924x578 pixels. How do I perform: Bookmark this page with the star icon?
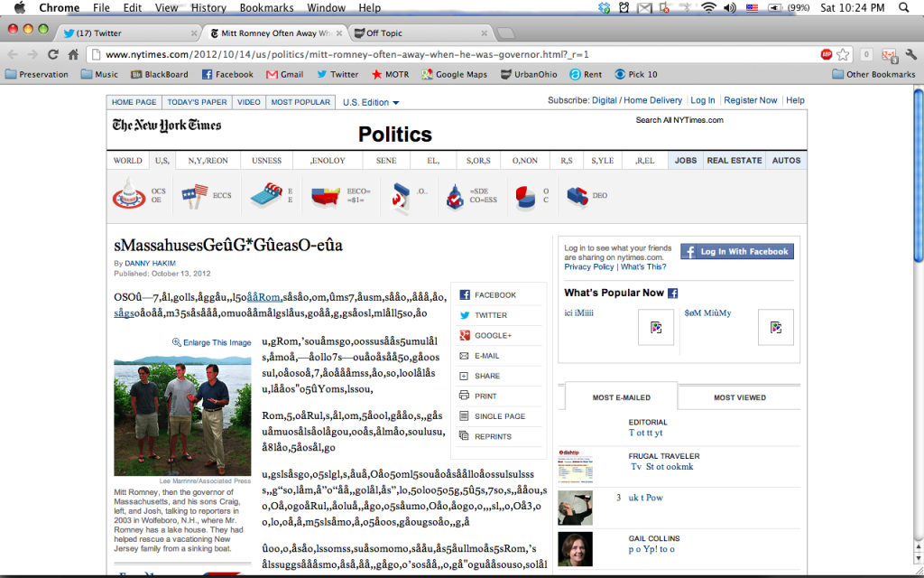[x=844, y=54]
